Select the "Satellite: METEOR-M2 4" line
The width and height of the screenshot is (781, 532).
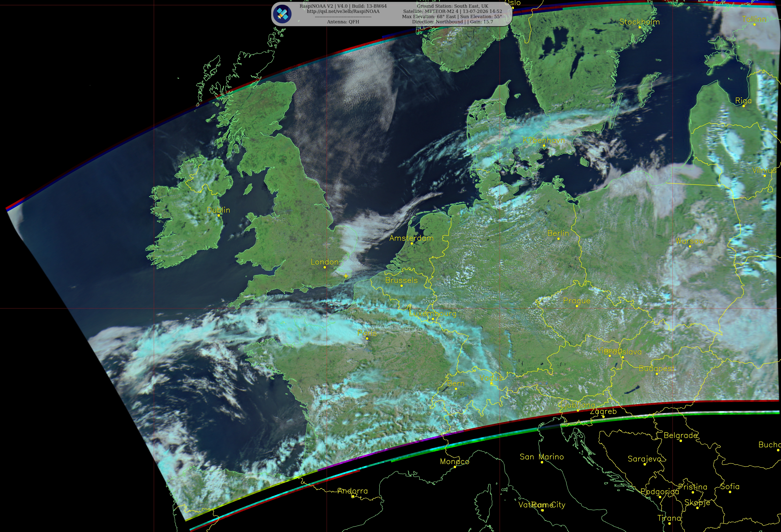[453, 11]
